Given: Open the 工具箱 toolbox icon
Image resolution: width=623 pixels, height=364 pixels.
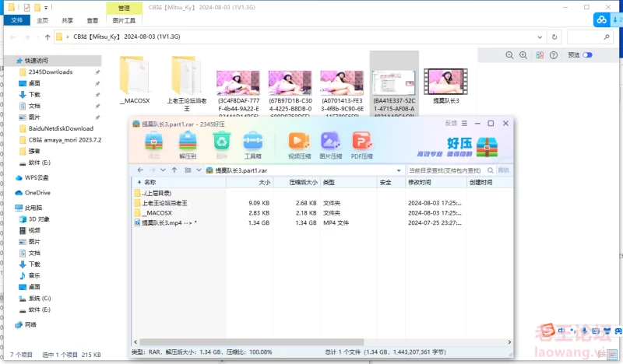Looking at the screenshot, I should (x=252, y=144).
